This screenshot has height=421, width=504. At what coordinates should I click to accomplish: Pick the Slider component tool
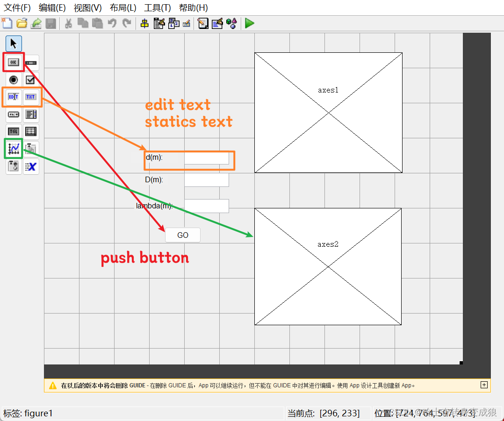[x=31, y=63]
